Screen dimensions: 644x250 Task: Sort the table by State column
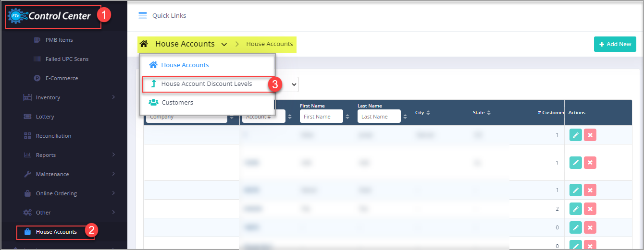coord(488,113)
